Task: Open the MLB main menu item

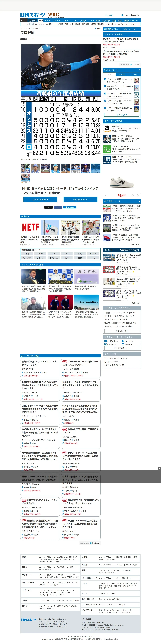Action: (x=48, y=21)
